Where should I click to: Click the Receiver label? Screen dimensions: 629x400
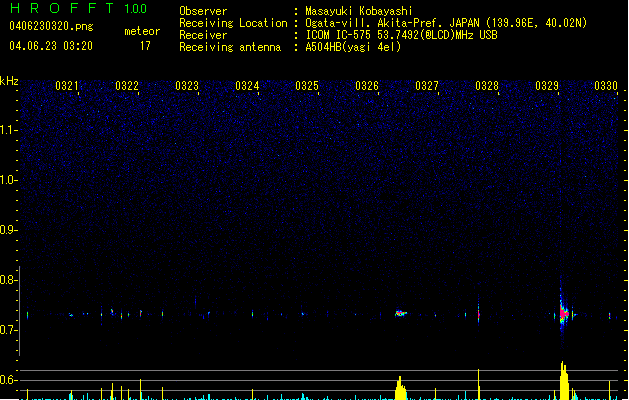pos(203,35)
